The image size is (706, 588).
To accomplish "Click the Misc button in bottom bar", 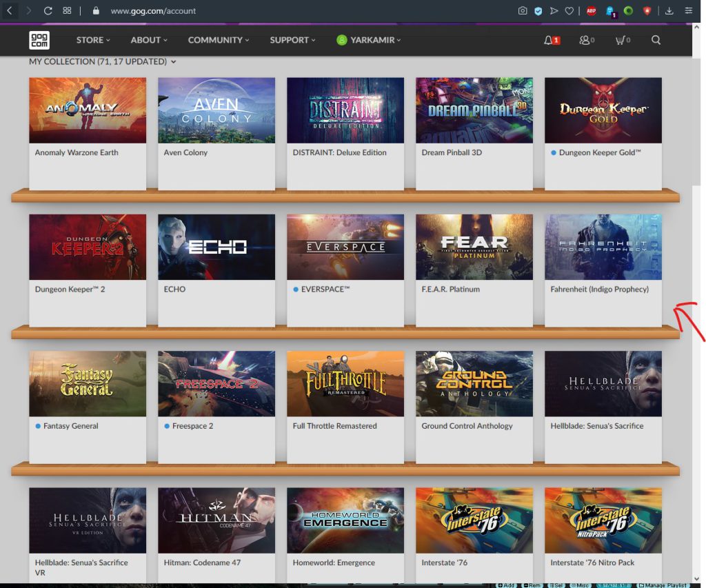I will 580,585.
